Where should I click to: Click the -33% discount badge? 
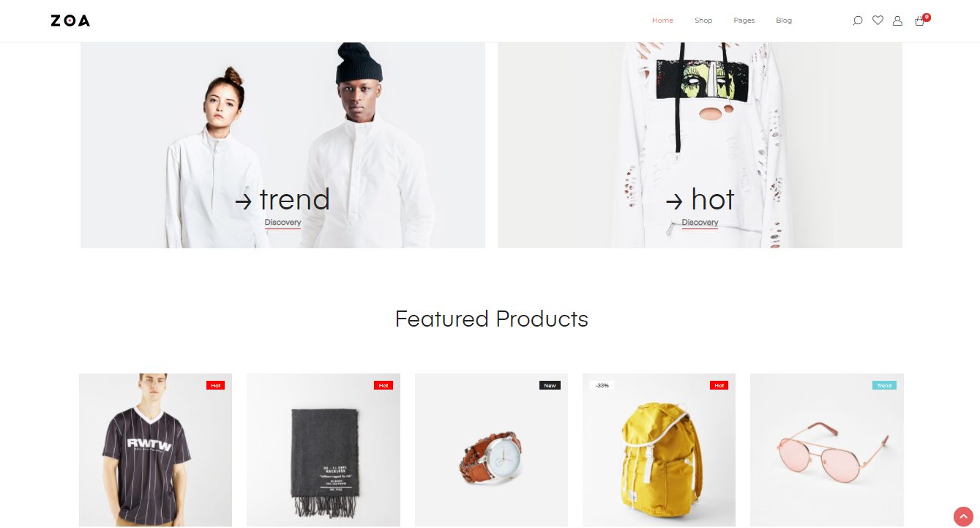click(602, 385)
